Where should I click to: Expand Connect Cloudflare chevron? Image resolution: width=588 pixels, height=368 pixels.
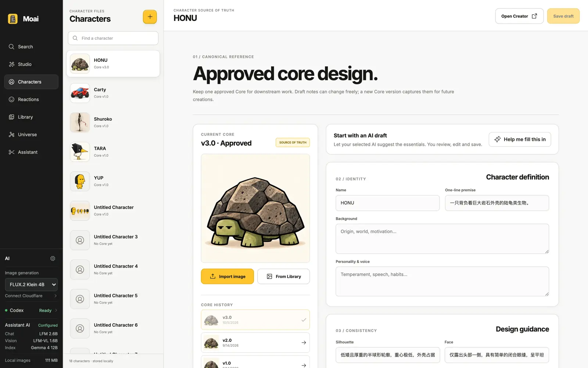[55, 296]
